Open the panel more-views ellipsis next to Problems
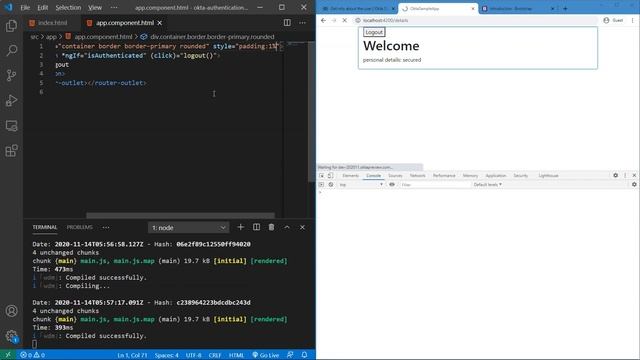 106,227
